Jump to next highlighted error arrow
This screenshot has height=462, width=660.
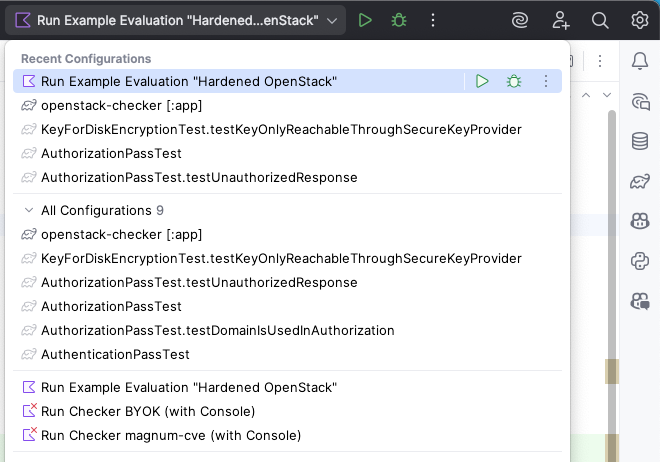[x=607, y=95]
